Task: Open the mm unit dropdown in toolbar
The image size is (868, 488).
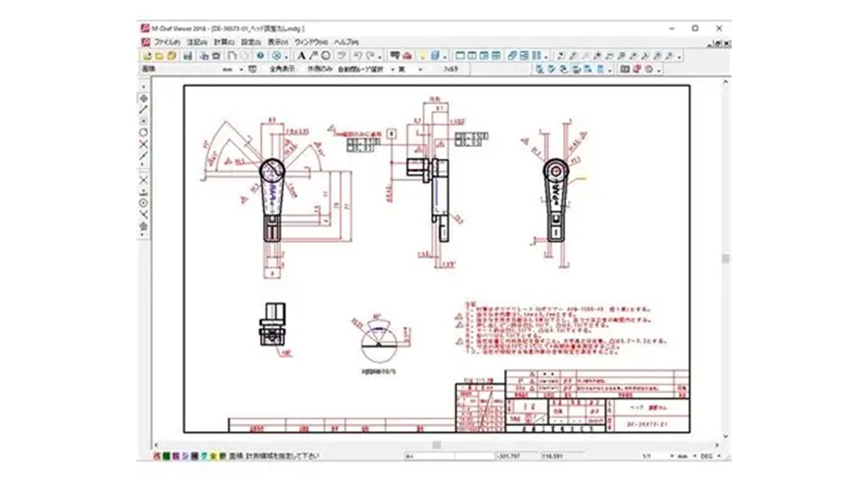Action: (242, 69)
